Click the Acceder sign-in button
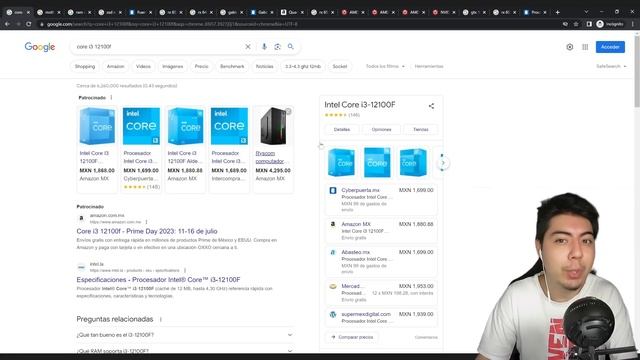Screen dimensions: 640x360 pyautogui.click(x=610, y=47)
